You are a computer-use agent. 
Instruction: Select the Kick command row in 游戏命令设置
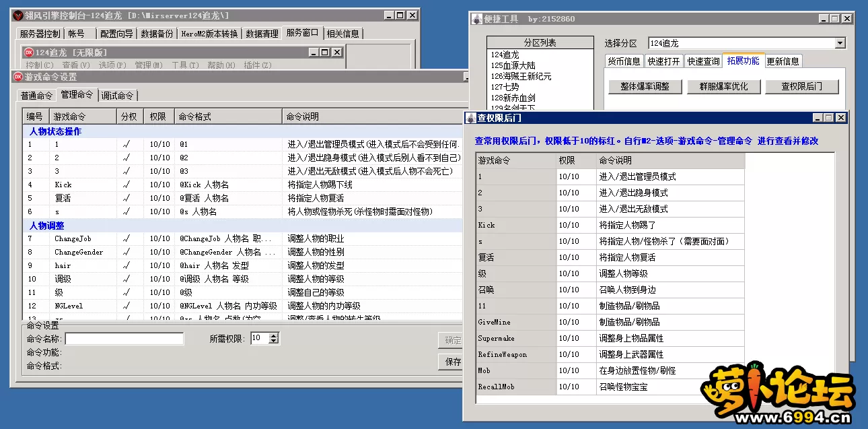244,185
